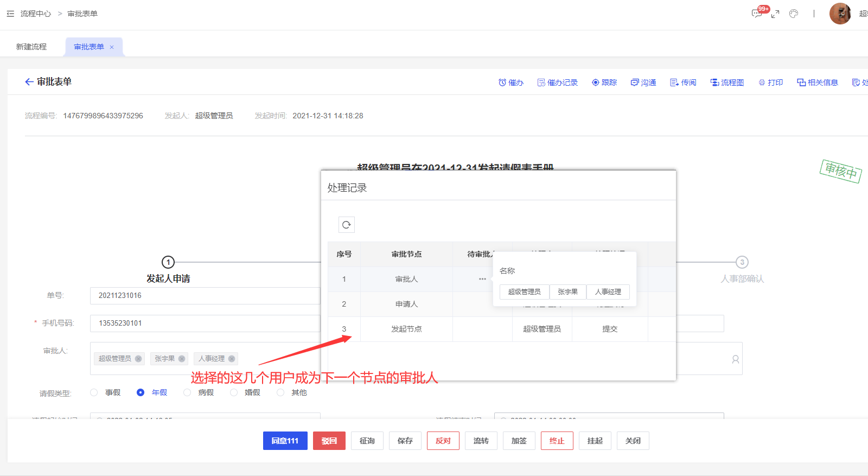Click the user picker icon in 审批人 field

click(735, 359)
